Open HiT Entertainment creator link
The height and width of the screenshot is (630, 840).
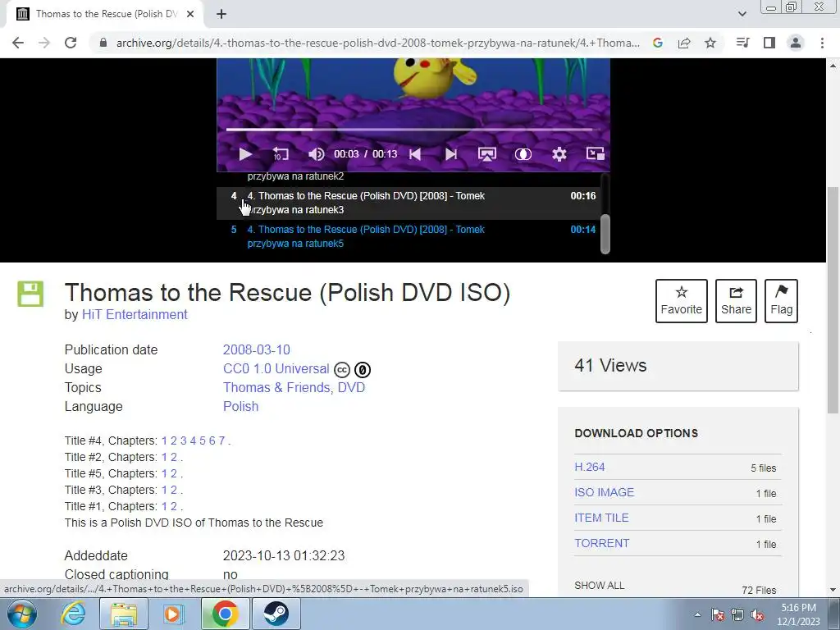(135, 314)
